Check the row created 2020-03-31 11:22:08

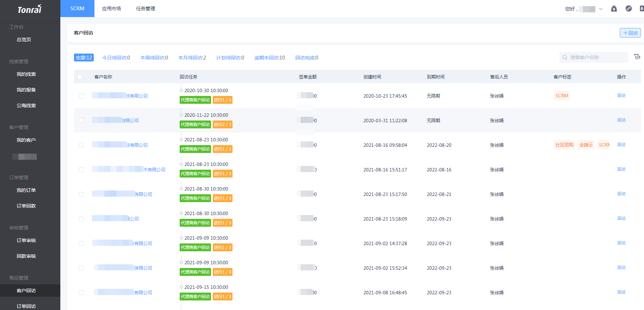tap(81, 121)
